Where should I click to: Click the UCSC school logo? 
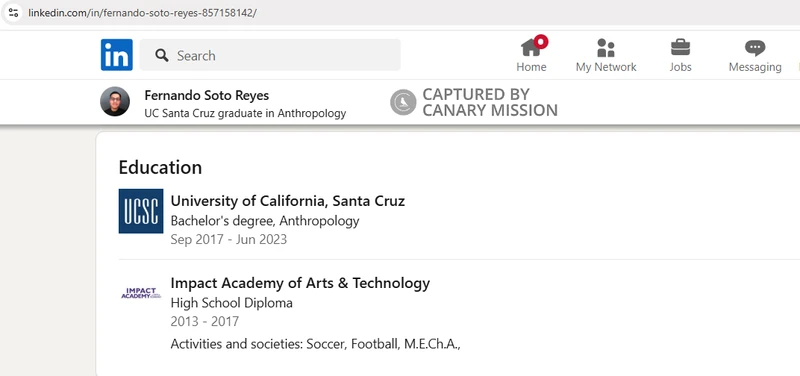[x=141, y=211]
